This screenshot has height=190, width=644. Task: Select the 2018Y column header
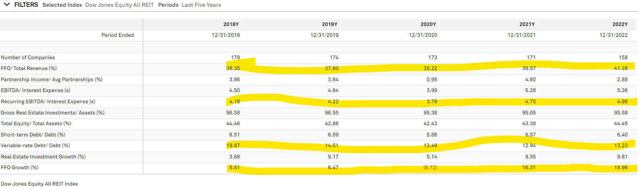click(231, 24)
